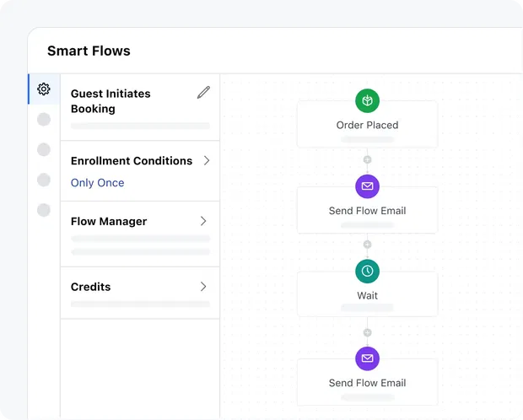523x420 pixels.
Task: Click the first Send Flow Email label
Action: pyautogui.click(x=367, y=211)
